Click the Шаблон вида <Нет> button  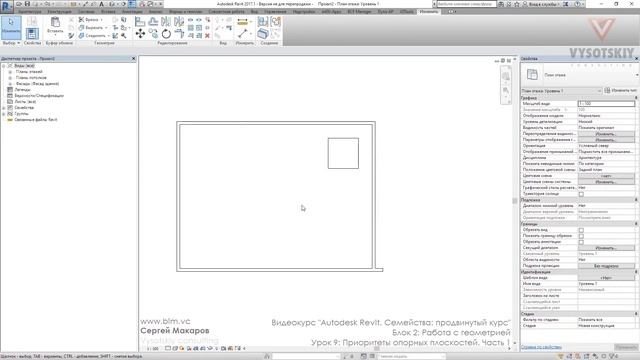(x=606, y=278)
